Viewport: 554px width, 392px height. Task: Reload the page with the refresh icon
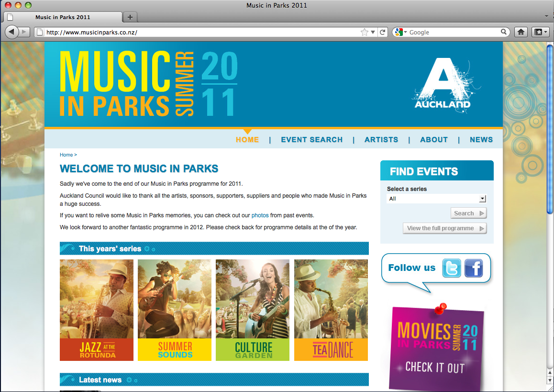pos(382,32)
